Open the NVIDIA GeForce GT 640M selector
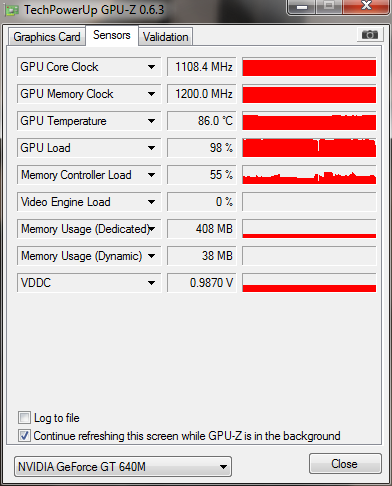The image size is (392, 486). tap(123, 467)
